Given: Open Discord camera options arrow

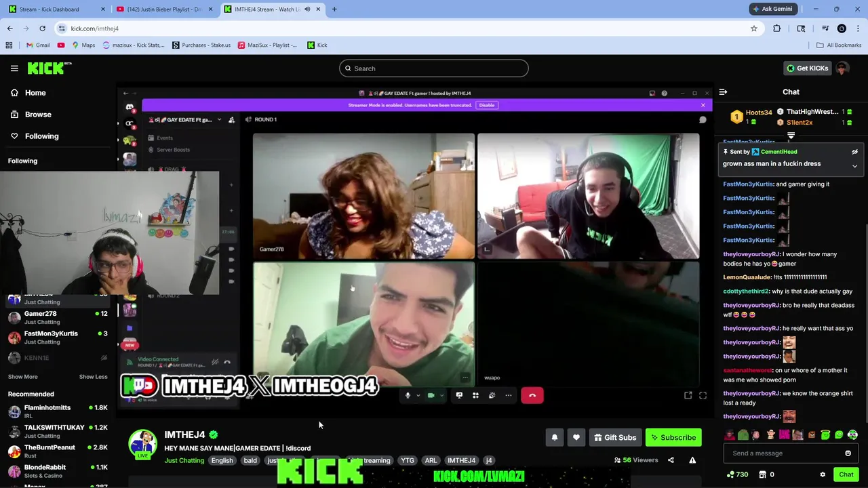Looking at the screenshot, I should pyautogui.click(x=441, y=395).
